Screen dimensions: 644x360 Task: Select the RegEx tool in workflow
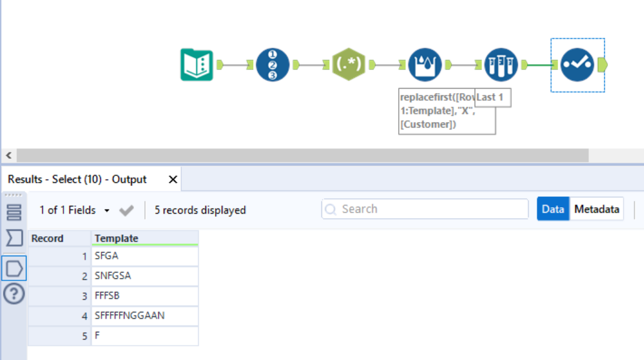tap(349, 65)
